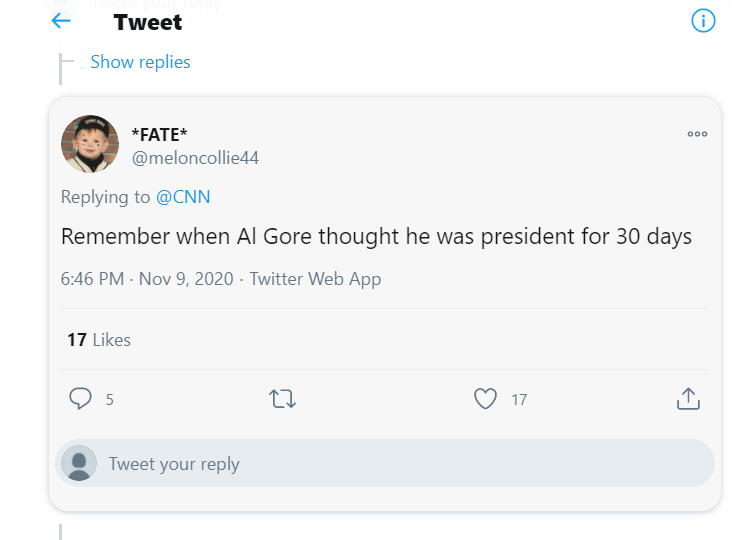View the 17 Likes list
This screenshot has width=740, height=540.
99,340
